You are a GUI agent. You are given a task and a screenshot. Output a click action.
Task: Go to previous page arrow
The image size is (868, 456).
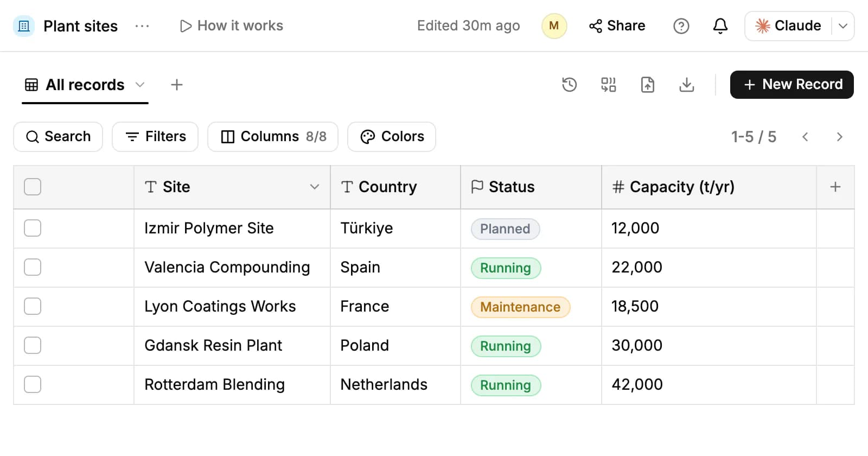tap(805, 137)
